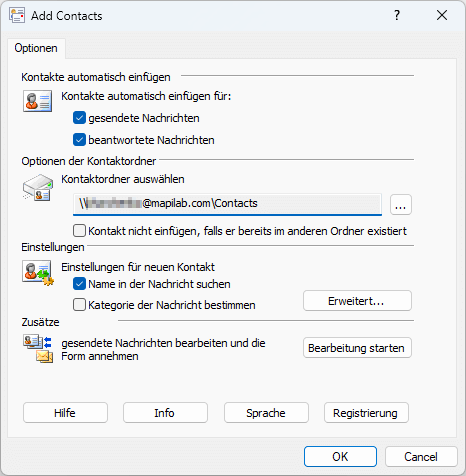
Task: Click the Info button
Action: [165, 413]
